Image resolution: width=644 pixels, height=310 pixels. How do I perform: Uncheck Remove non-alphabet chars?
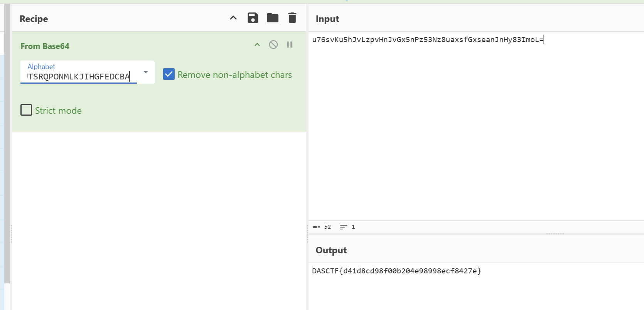(x=169, y=74)
